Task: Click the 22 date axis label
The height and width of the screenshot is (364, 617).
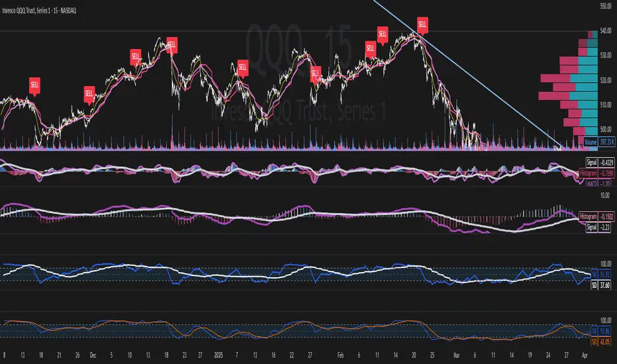Action: [x=291, y=355]
